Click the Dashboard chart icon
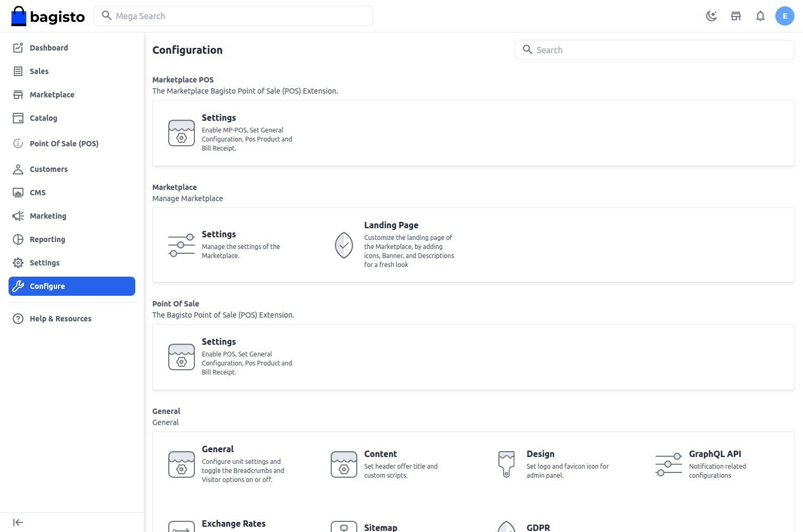Viewport: 803px width, 532px height. 18,48
